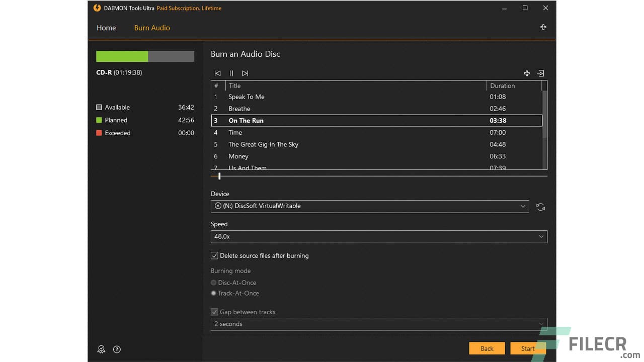This screenshot has width=644, height=362.
Task: Rescan devices using the refresh icon
Action: point(540,207)
